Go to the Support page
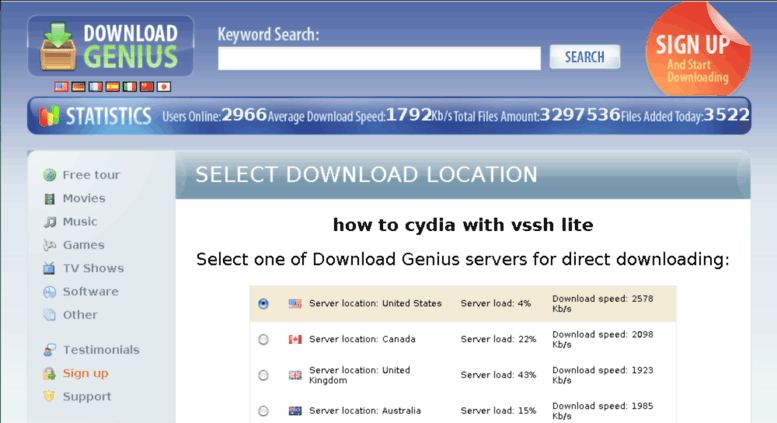 click(x=87, y=396)
